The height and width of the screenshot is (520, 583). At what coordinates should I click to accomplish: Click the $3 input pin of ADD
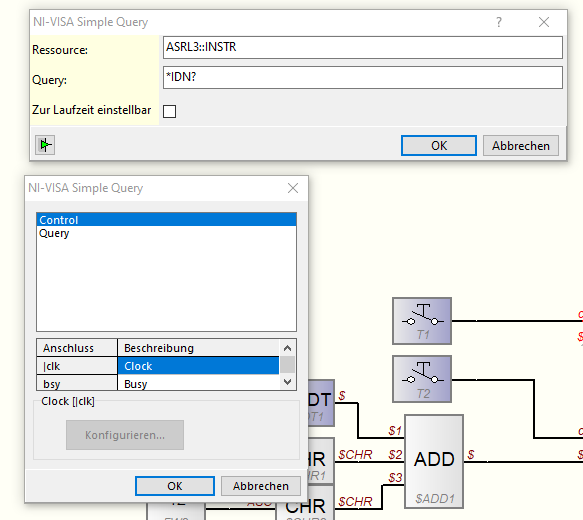[x=395, y=478]
